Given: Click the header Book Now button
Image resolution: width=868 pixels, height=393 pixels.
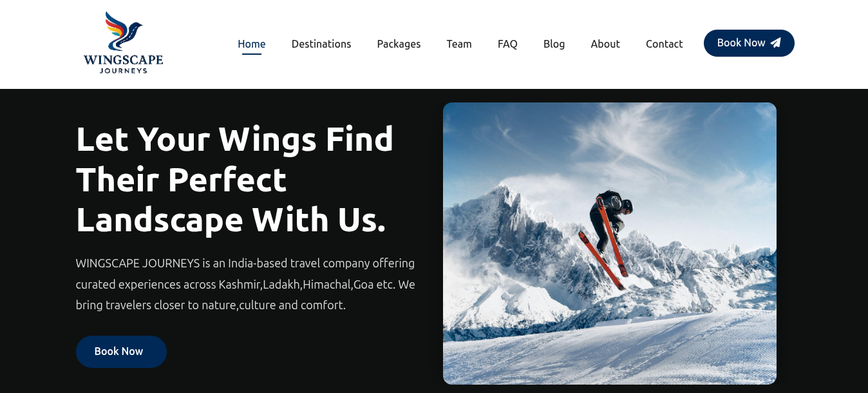Looking at the screenshot, I should 749,43.
